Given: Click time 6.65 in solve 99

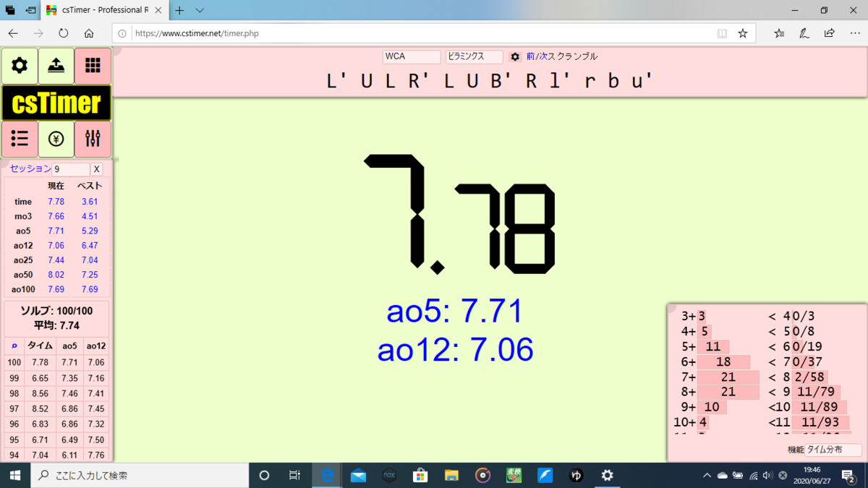Looking at the screenshot, I should pos(41,377).
